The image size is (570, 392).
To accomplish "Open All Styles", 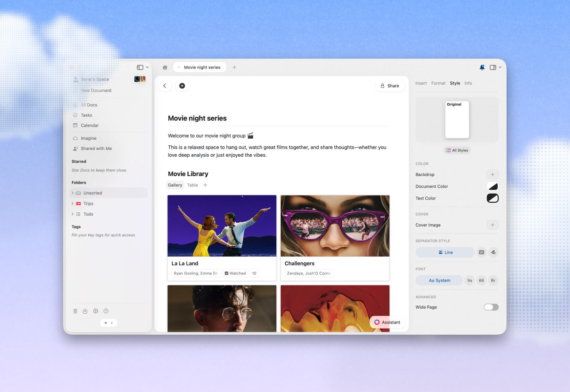I will coord(457,150).
